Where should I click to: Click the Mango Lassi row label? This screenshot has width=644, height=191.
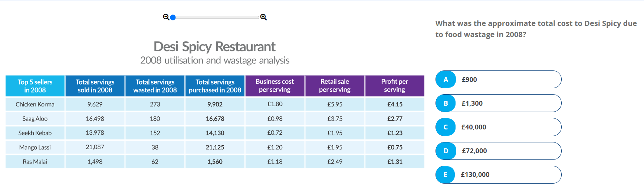point(35,147)
